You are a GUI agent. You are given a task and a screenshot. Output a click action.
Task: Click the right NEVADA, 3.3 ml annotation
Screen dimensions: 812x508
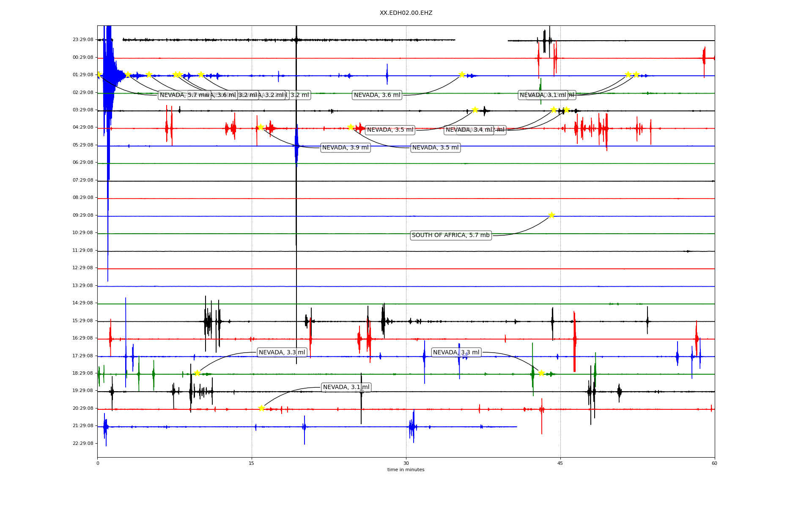[x=456, y=353]
